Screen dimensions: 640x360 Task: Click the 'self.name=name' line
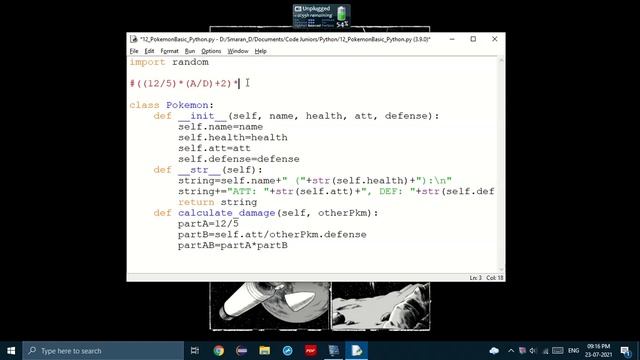220,127
